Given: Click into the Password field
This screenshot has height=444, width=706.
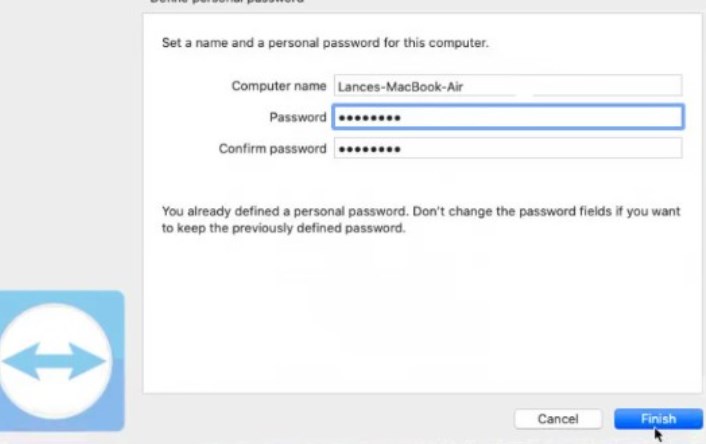Looking at the screenshot, I should tap(507, 118).
